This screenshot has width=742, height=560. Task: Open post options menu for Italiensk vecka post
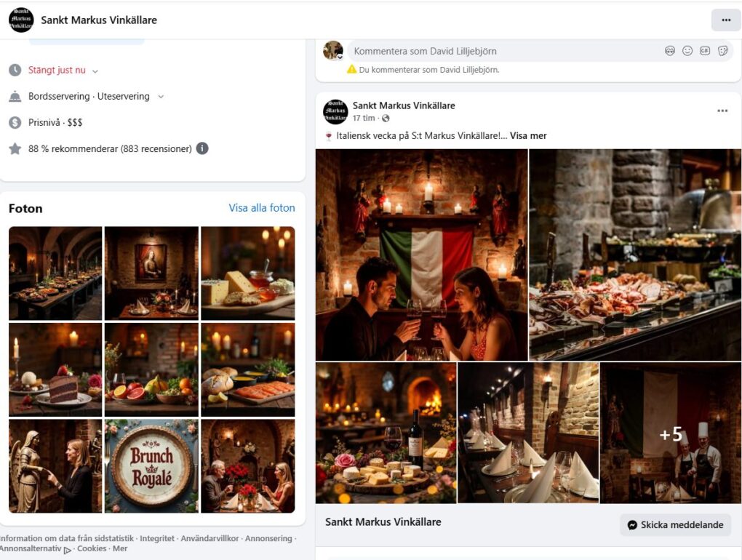coord(722,111)
